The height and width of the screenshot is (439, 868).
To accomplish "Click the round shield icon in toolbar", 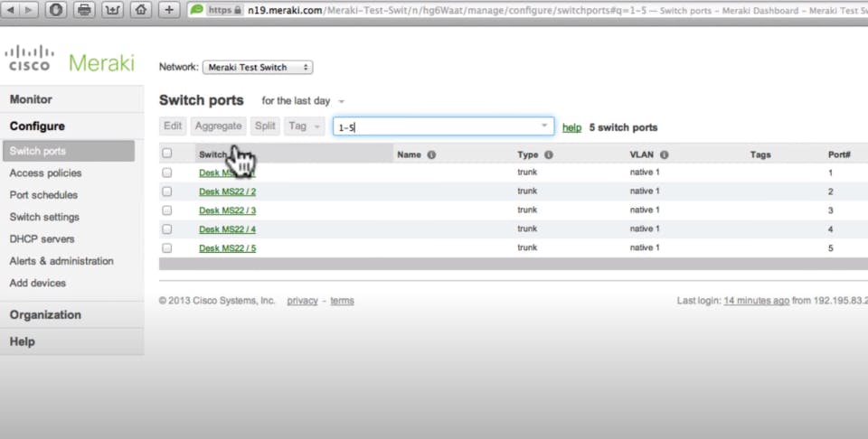I will pos(55,9).
